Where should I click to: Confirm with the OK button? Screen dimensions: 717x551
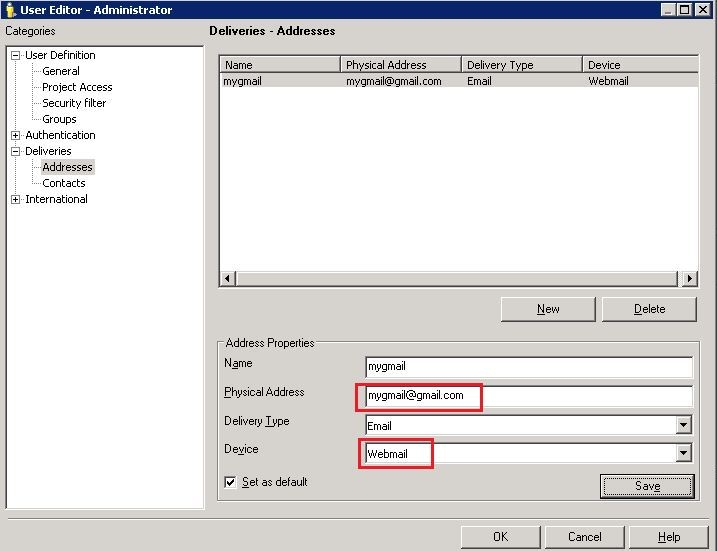[x=500, y=537]
